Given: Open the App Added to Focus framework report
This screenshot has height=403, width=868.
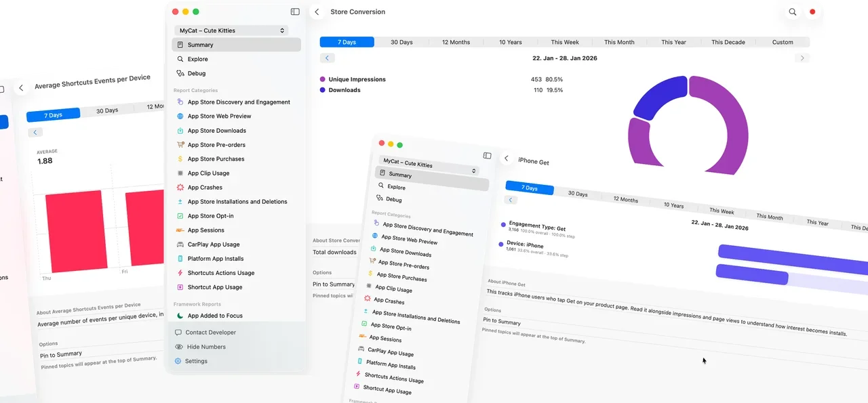Looking at the screenshot, I should tap(214, 316).
